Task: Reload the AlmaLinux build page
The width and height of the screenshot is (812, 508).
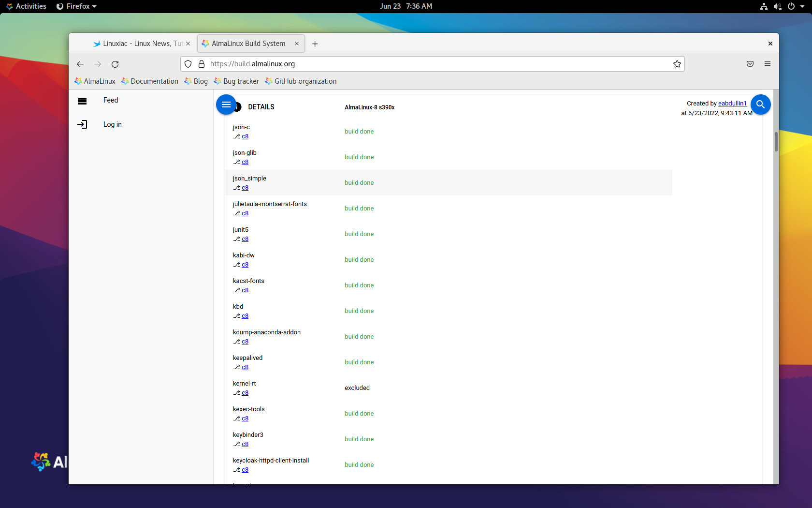Action: [115, 64]
